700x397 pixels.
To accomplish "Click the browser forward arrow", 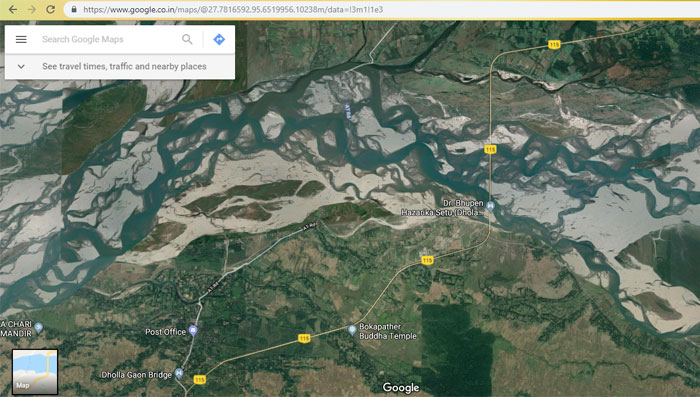I will pos(32,9).
